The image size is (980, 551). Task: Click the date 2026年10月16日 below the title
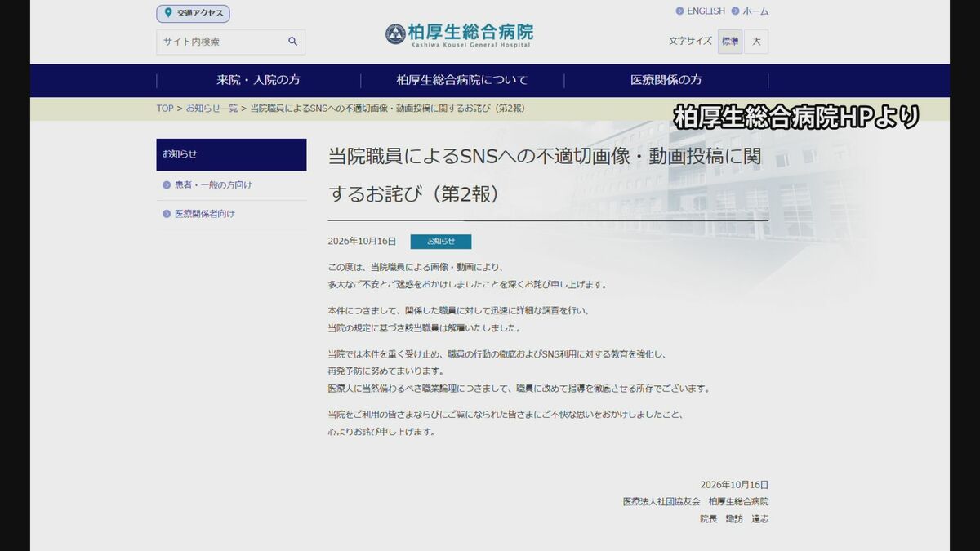coord(362,242)
